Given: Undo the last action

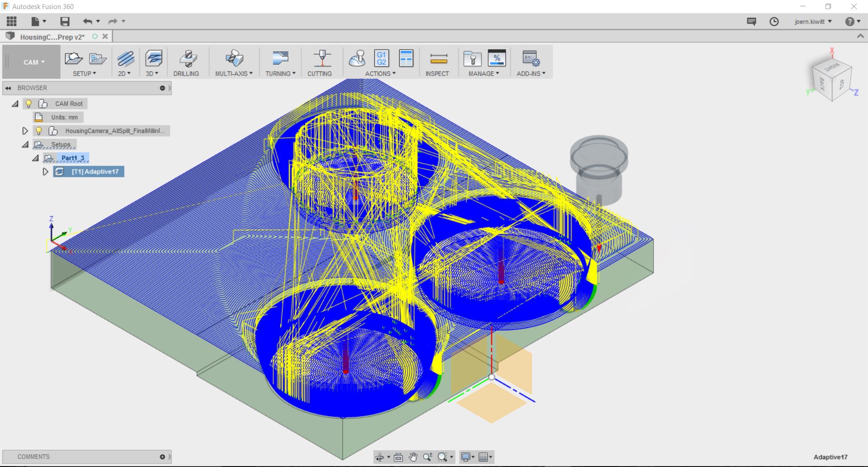Looking at the screenshot, I should pyautogui.click(x=88, y=21).
